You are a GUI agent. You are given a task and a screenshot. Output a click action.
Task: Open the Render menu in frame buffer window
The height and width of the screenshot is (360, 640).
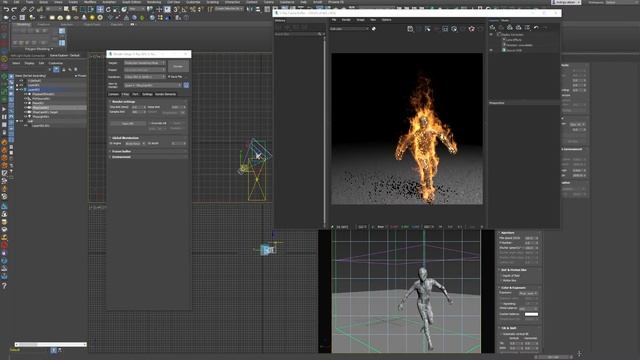[346, 20]
